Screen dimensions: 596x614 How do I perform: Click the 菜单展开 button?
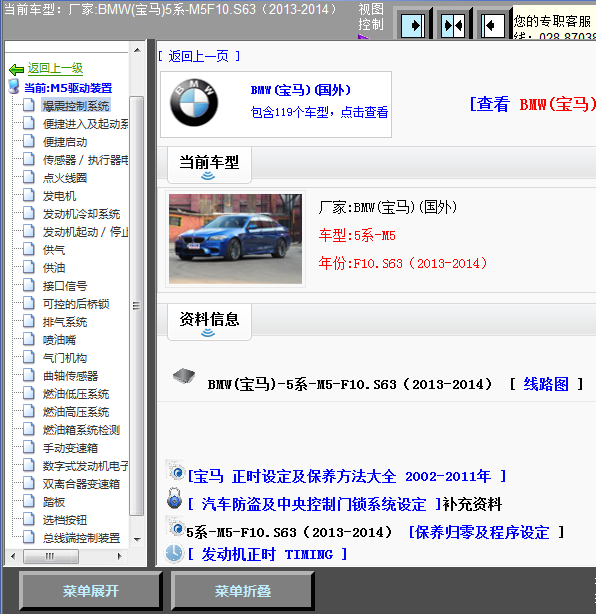pyautogui.click(x=90, y=591)
